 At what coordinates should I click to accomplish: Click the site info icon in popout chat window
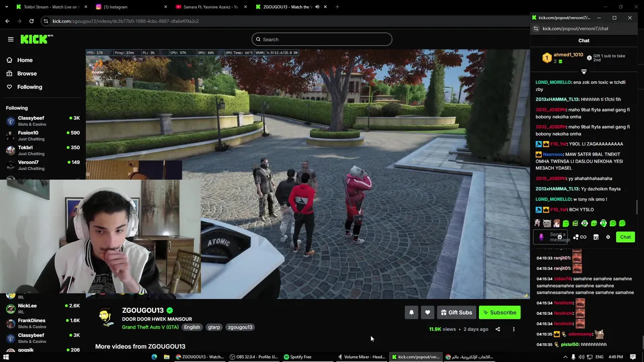tap(536, 29)
